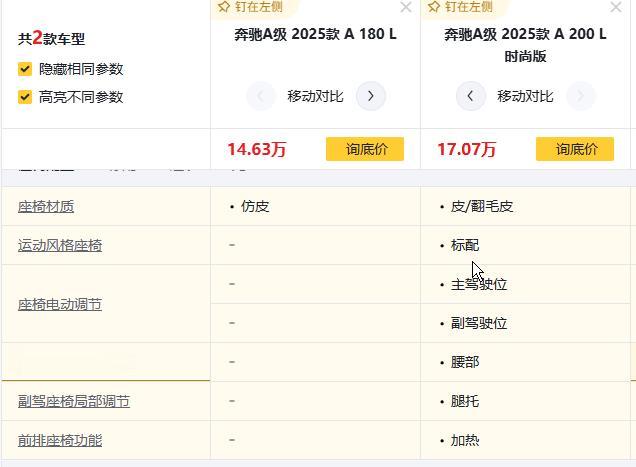Open the 座椅材质 parameter explanation
Image resolution: width=636 pixels, height=467 pixels.
46,206
